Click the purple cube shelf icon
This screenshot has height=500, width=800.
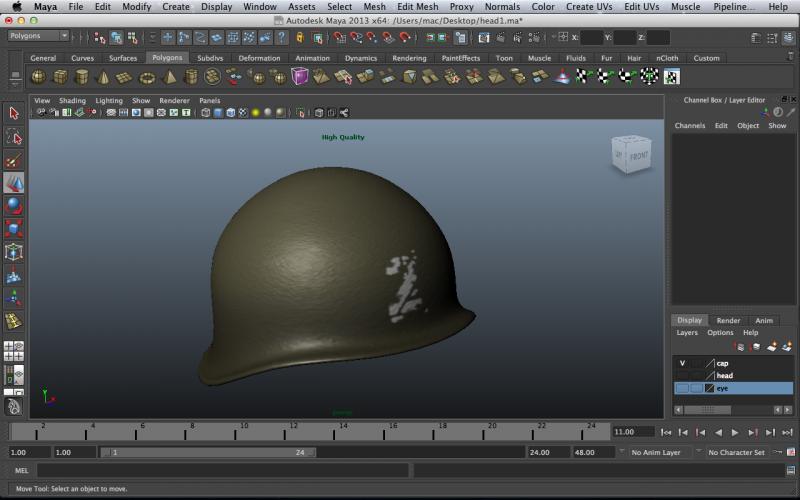300,77
